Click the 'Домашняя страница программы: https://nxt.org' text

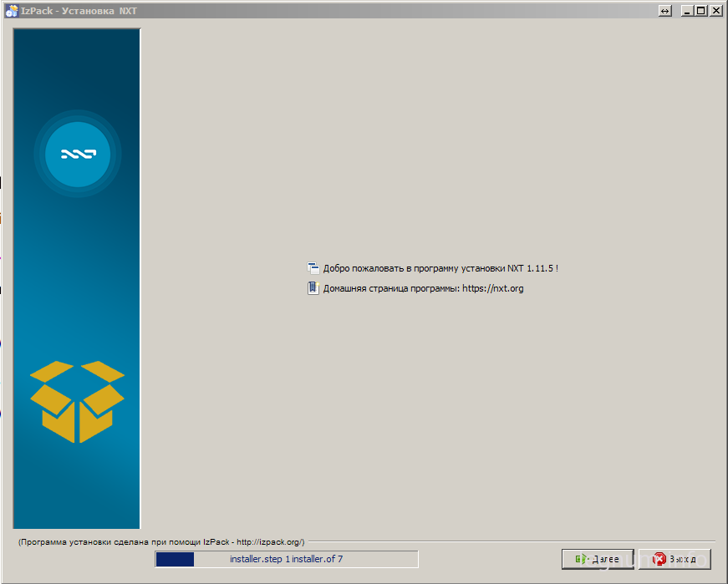coord(424,288)
